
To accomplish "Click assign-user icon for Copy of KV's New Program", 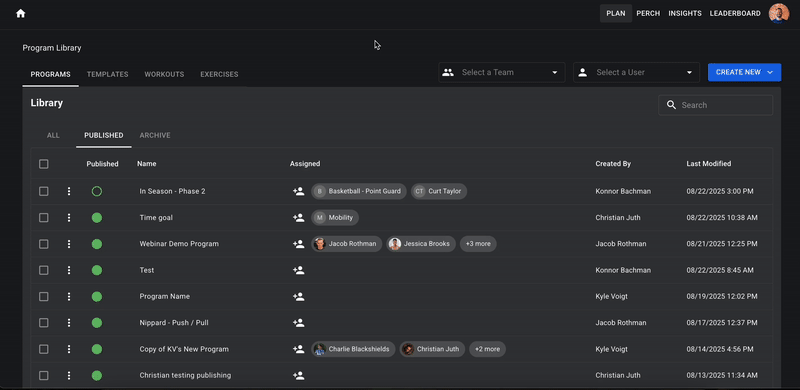I will [x=298, y=349].
